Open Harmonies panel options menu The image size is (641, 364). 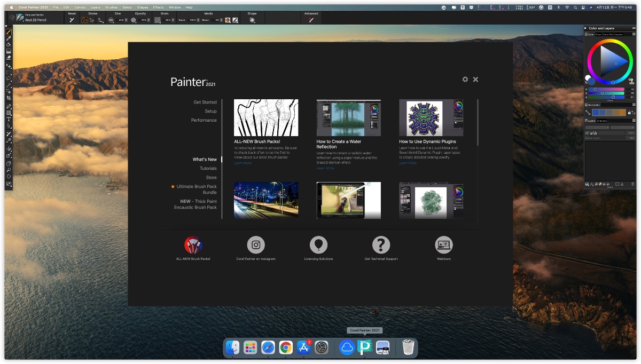coord(634,105)
